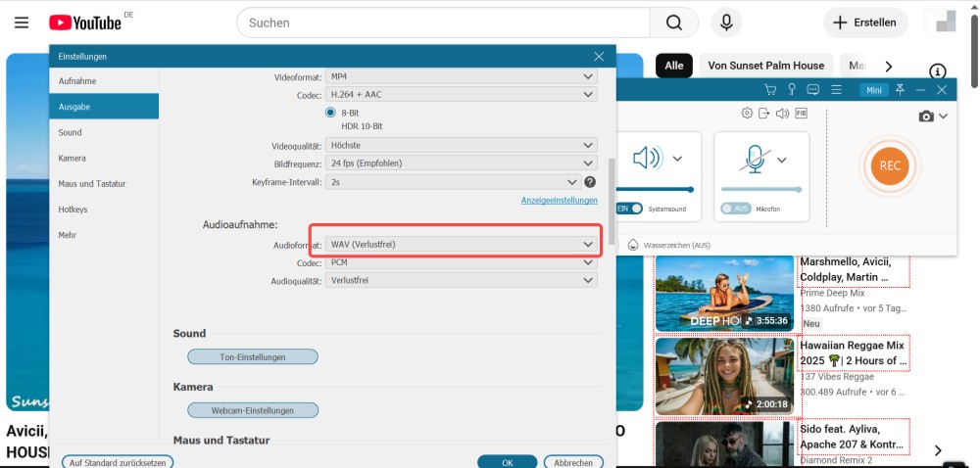Select the Ausgabe settings tab
This screenshot has width=980, height=468.
(x=104, y=107)
